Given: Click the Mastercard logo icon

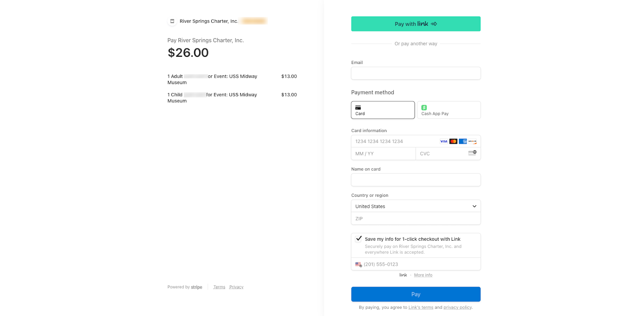Looking at the screenshot, I should 453,141.
